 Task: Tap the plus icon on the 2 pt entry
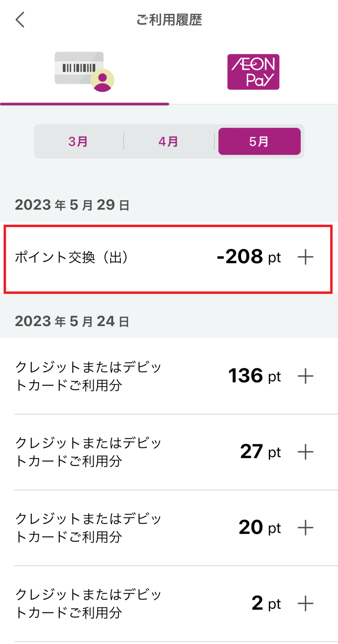pos(305,603)
